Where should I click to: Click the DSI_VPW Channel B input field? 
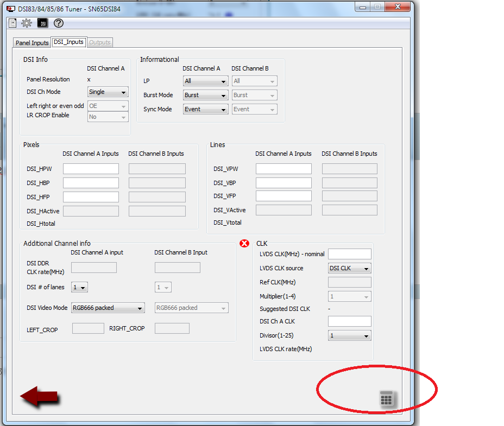pos(350,169)
